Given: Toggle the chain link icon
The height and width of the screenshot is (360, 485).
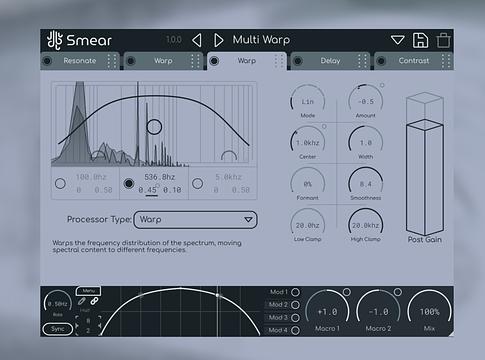Looking at the screenshot, I should coord(94,301).
